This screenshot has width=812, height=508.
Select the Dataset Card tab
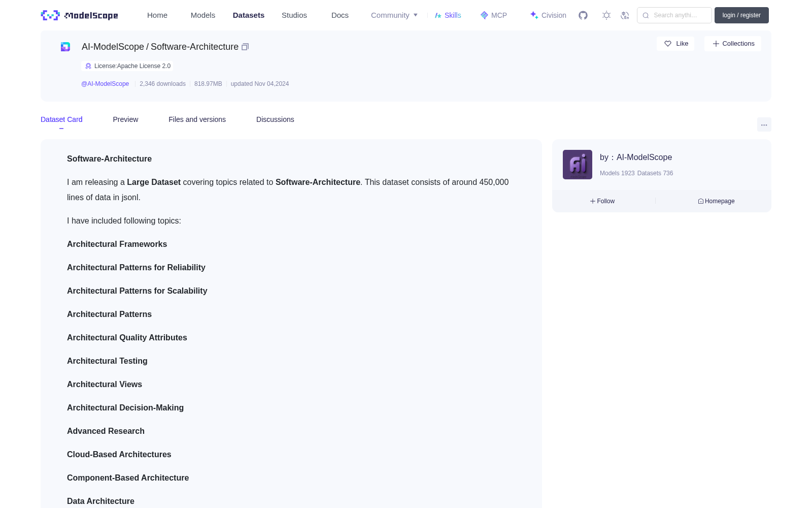(61, 119)
